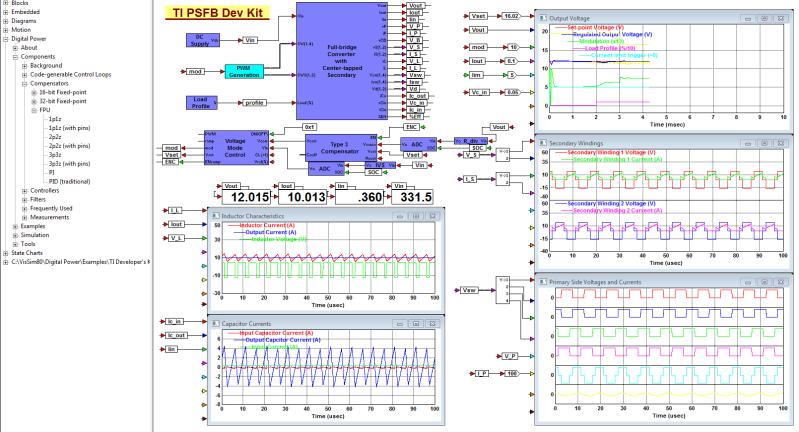Select the Tools tree item

(x=28, y=244)
